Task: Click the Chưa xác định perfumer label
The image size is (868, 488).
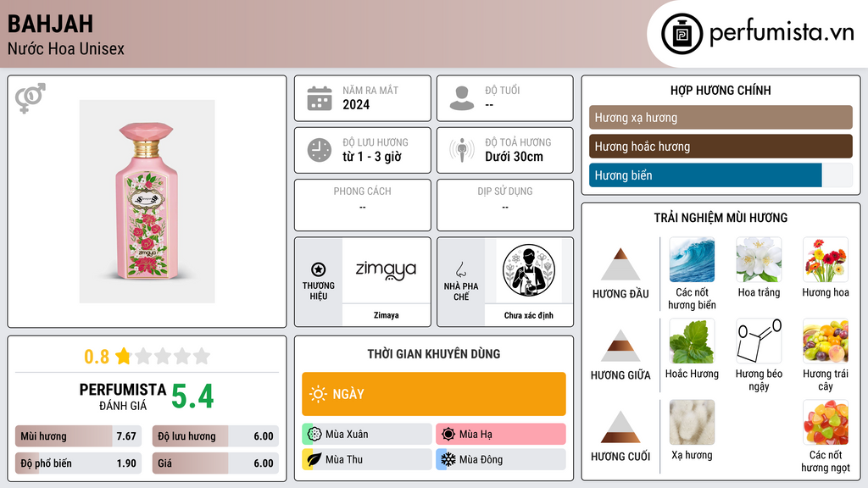Action: tap(529, 315)
